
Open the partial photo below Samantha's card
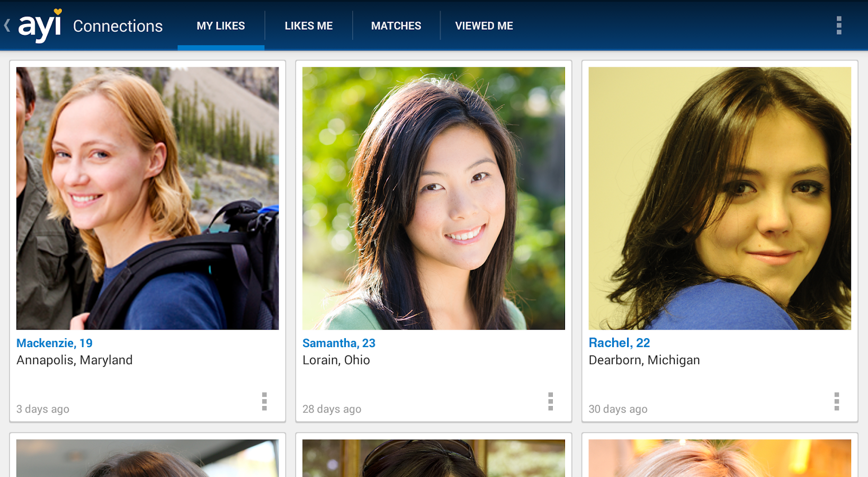tap(434, 458)
